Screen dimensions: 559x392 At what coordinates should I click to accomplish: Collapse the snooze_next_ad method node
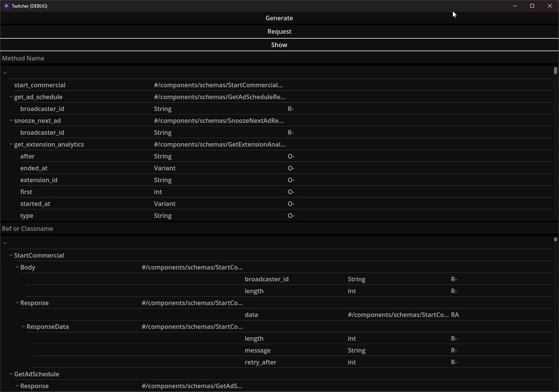(x=11, y=121)
